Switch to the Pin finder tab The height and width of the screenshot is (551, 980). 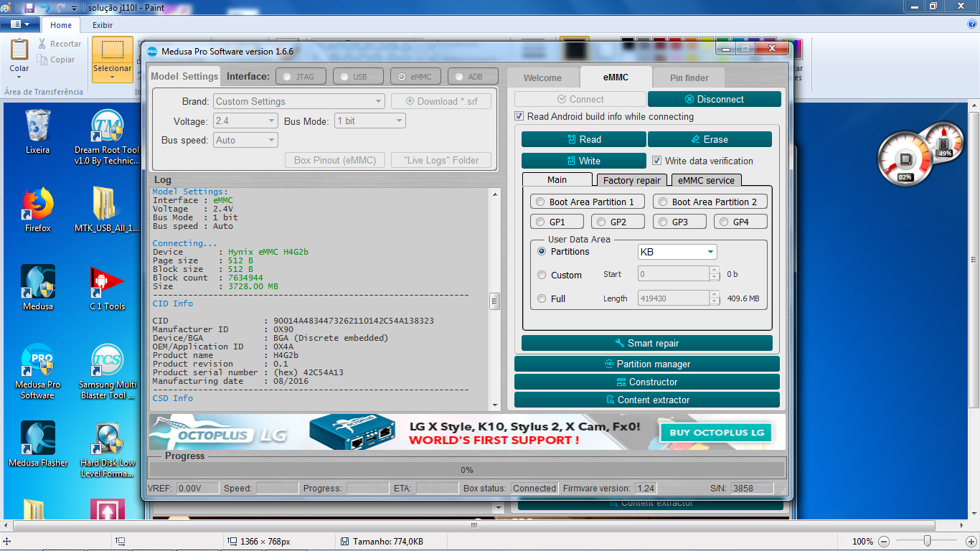point(689,77)
